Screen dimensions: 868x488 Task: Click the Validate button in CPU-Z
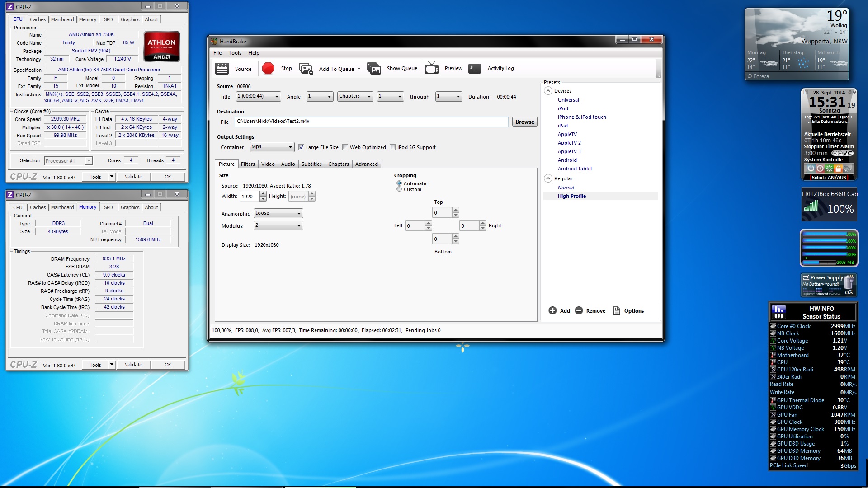(x=133, y=177)
